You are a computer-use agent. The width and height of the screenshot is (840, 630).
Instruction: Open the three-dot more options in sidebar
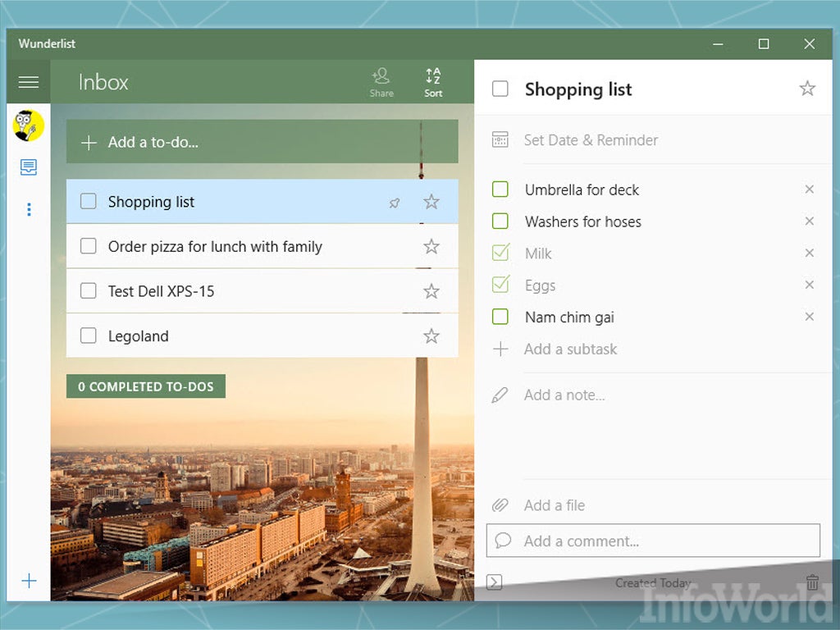(29, 209)
